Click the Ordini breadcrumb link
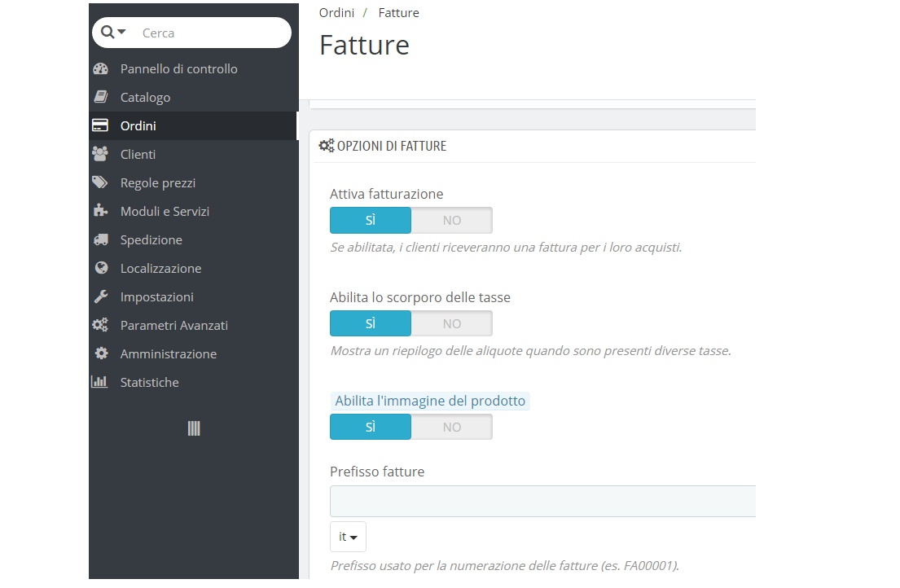The height and width of the screenshot is (588, 900). coord(336,13)
